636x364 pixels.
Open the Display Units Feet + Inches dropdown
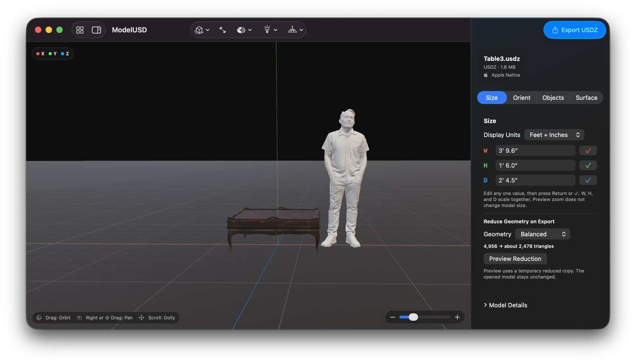pos(554,135)
